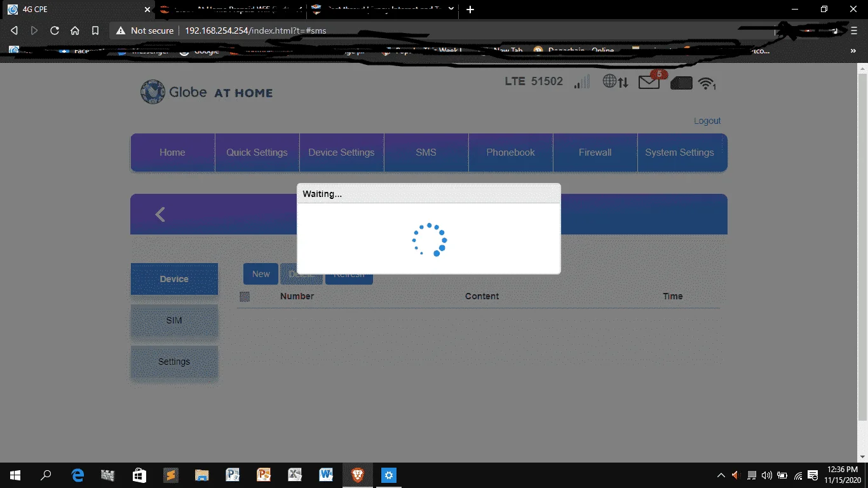868x488 pixels.
Task: Open the Device Settings menu tab
Action: click(341, 152)
